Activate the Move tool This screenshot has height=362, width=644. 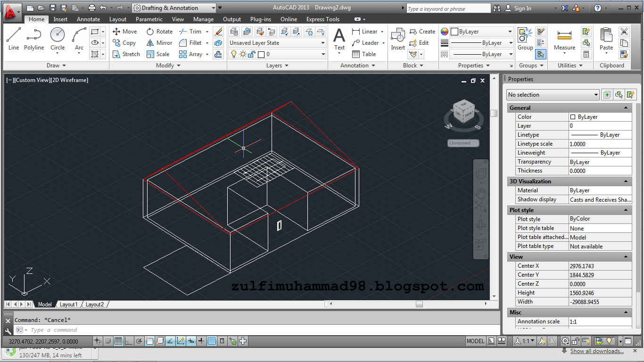pyautogui.click(x=124, y=31)
